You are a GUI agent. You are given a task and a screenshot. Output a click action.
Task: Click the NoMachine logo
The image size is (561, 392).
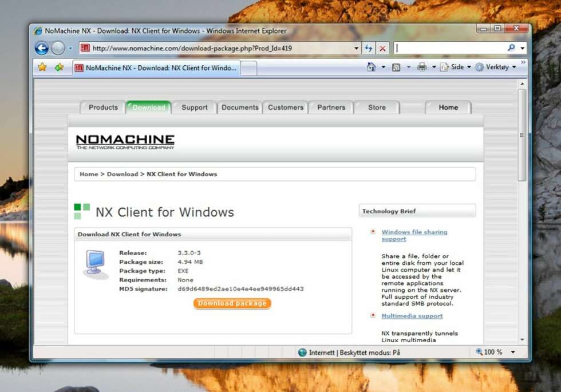point(125,142)
